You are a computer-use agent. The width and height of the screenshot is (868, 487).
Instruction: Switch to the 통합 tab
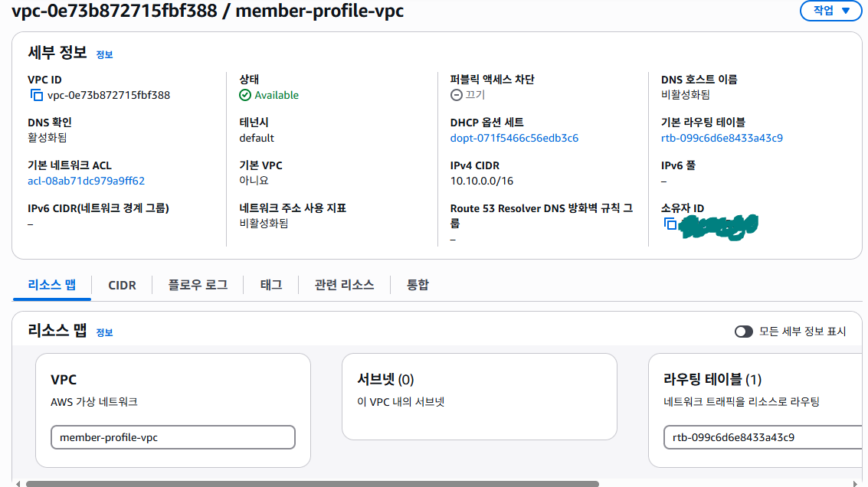click(x=418, y=285)
